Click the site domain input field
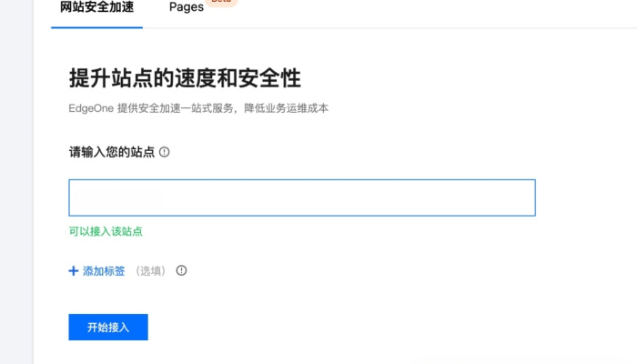 302,197
